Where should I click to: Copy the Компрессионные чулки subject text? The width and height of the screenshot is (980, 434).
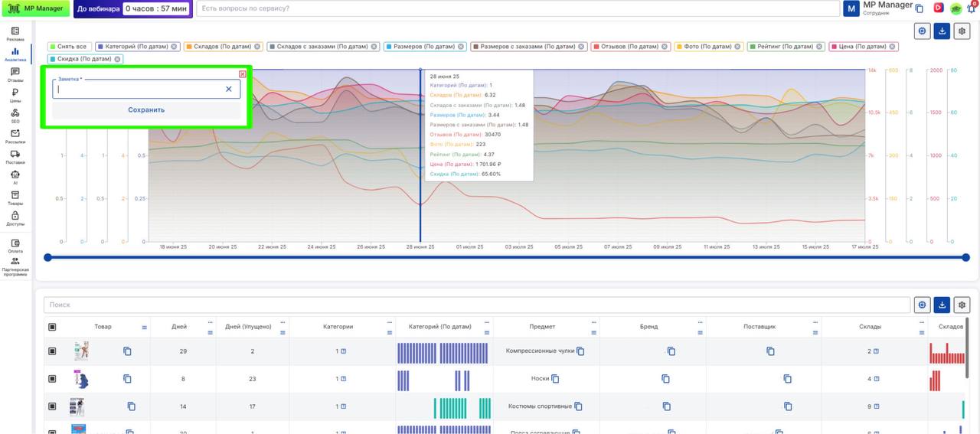pos(580,351)
